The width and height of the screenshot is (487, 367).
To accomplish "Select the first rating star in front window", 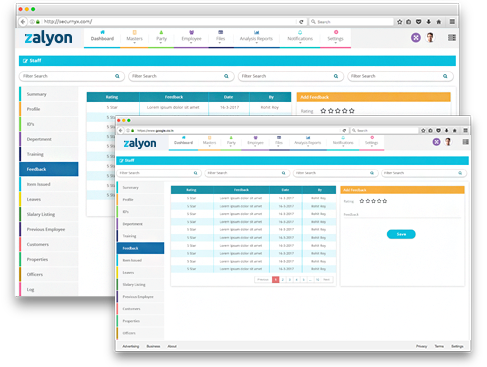I will 362,201.
